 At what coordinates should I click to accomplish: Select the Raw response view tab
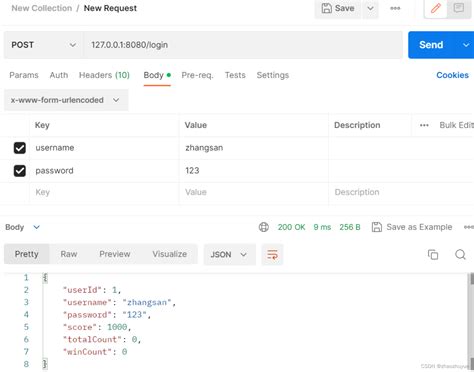69,254
